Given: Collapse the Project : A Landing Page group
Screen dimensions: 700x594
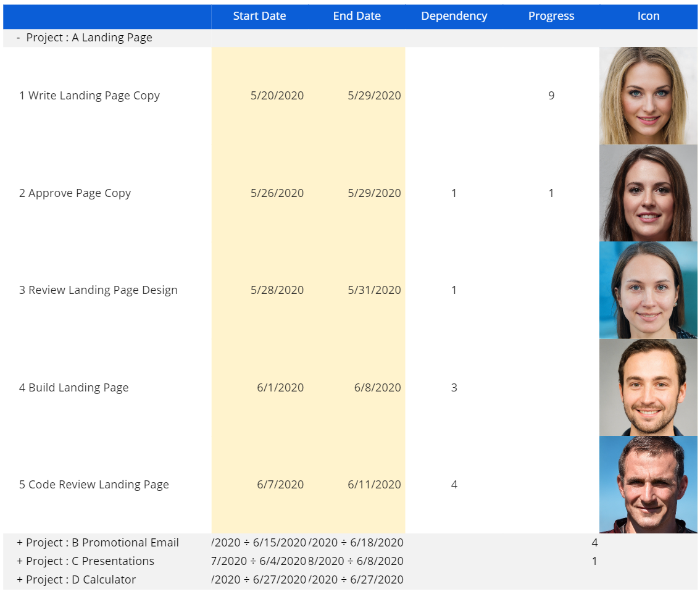Looking at the screenshot, I should coord(19,38).
